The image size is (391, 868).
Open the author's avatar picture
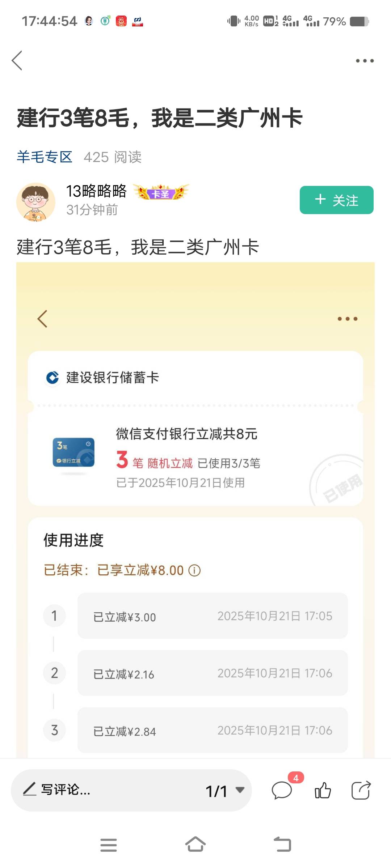coord(35,202)
